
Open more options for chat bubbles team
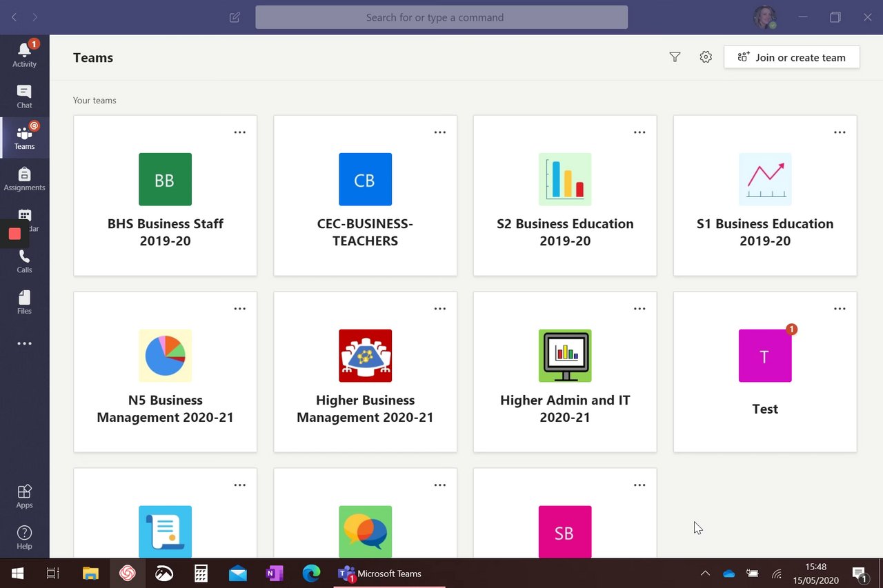(439, 485)
